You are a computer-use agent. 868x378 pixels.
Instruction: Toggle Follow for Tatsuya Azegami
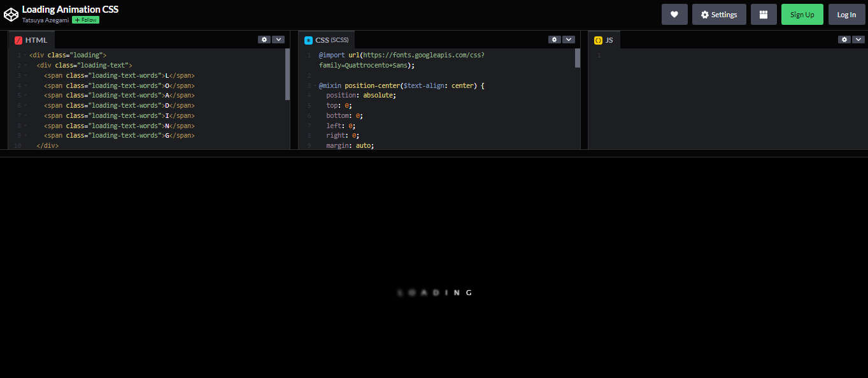[85, 20]
